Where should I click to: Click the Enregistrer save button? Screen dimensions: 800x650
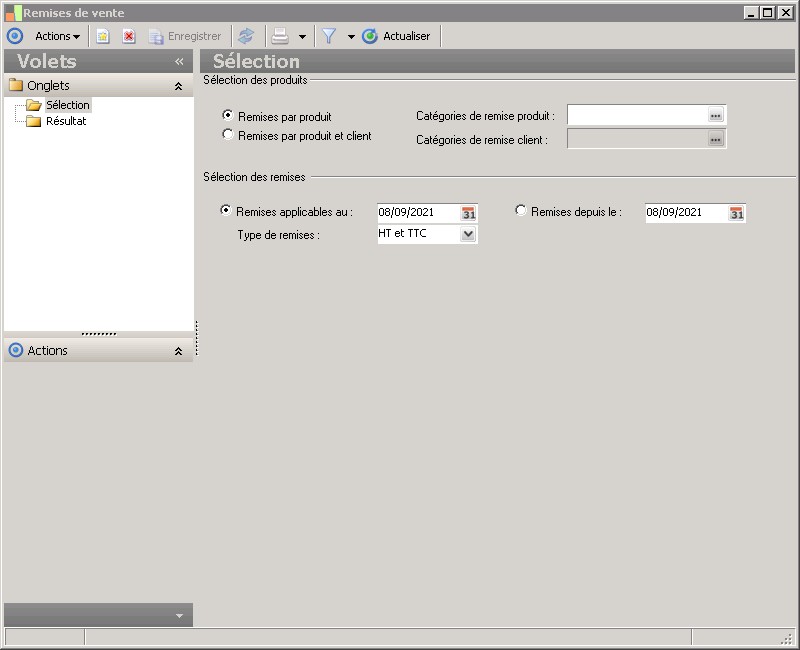coord(185,36)
